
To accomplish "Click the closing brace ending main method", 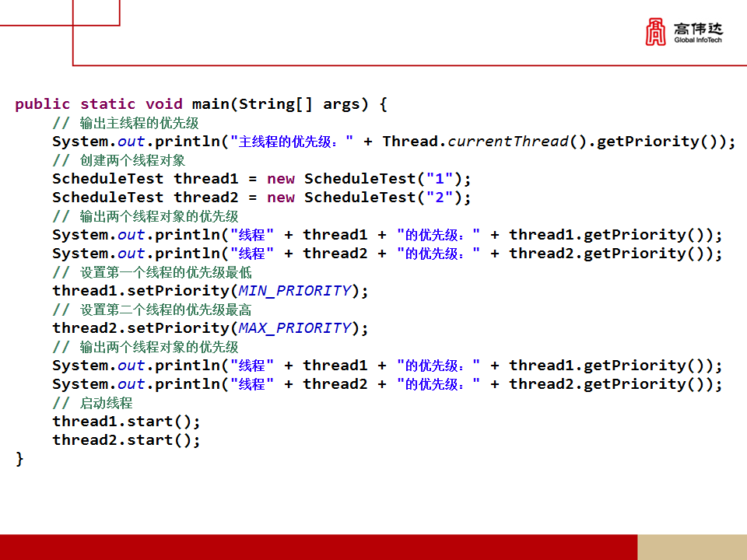I will tap(19, 459).
